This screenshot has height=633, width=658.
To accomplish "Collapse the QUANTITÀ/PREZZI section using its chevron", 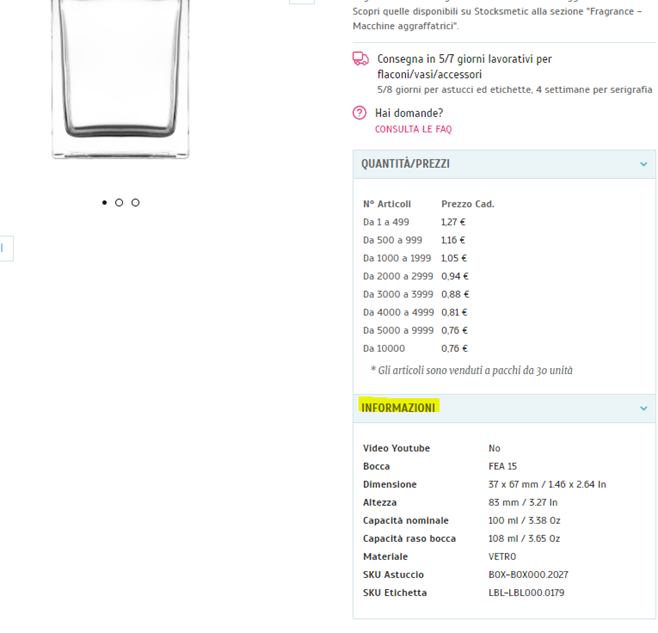I will pyautogui.click(x=643, y=164).
